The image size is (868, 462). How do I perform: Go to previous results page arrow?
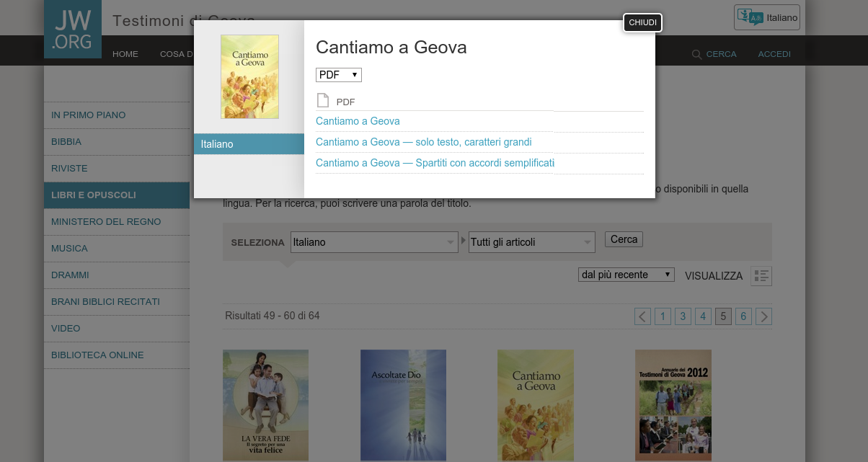point(642,316)
